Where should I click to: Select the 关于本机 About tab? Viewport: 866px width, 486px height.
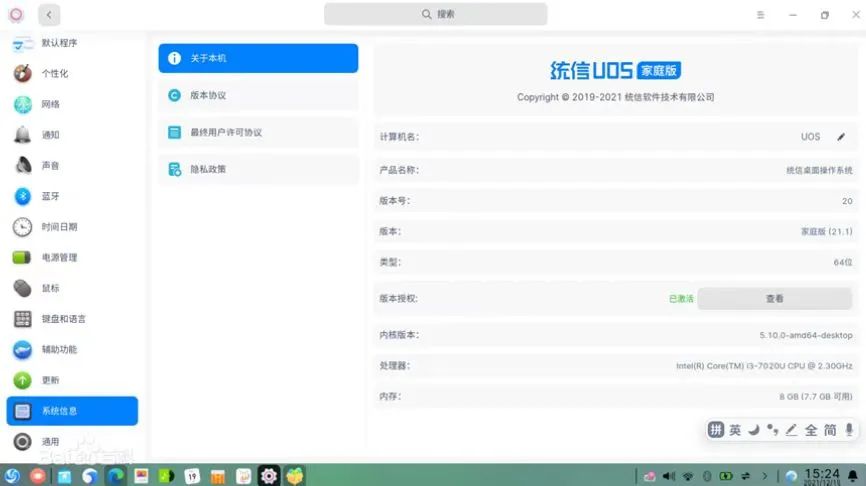[258, 58]
